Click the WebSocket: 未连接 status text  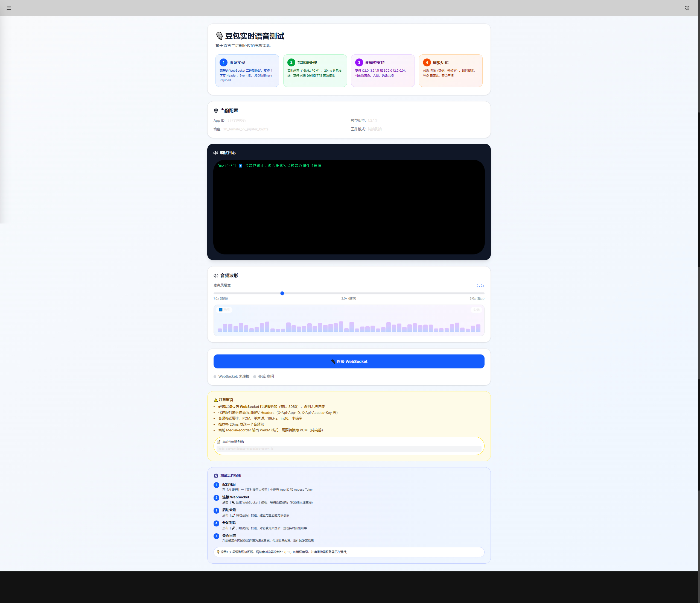[234, 377]
